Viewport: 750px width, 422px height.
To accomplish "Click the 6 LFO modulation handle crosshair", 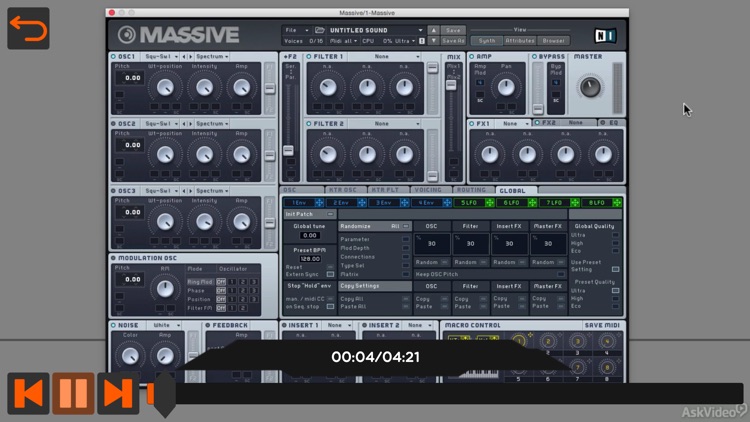I will pyautogui.click(x=532, y=203).
